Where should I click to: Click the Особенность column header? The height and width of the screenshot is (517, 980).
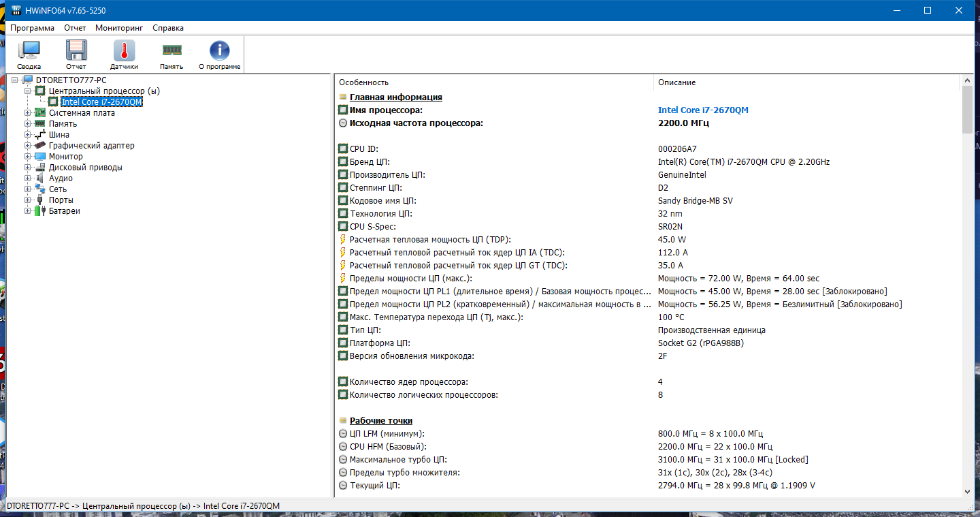(x=493, y=82)
